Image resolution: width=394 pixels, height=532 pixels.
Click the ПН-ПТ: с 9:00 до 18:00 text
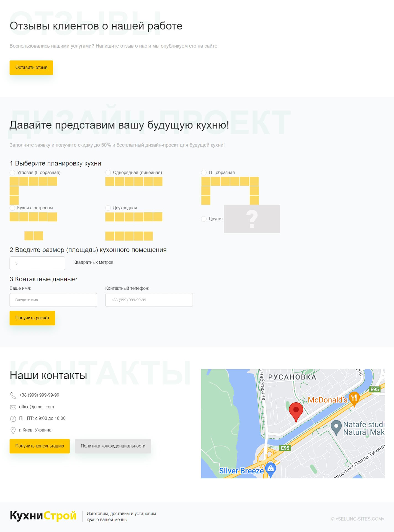(42, 418)
